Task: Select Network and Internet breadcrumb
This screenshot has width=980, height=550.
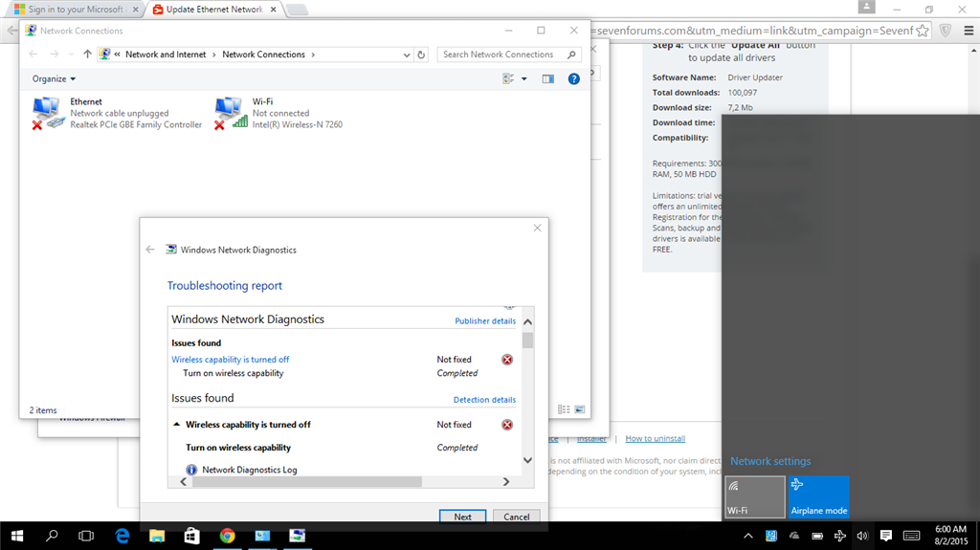Action: tap(166, 55)
